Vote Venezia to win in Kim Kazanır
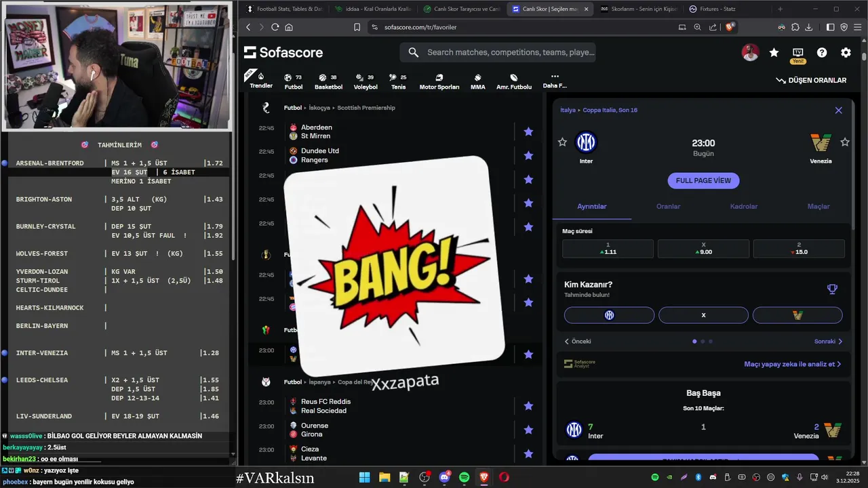868x488 pixels. point(797,315)
